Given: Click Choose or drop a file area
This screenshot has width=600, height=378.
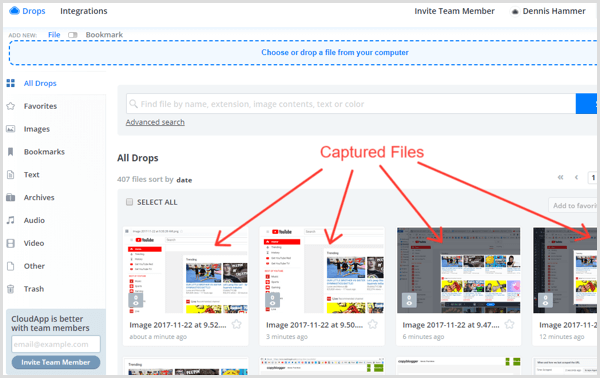Looking at the screenshot, I should pos(303,52).
